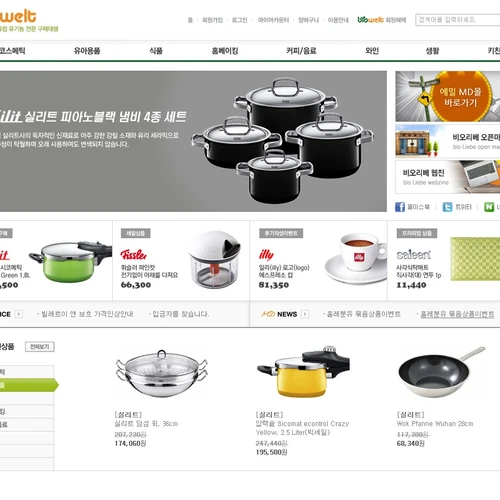Click the saleen brand logo
This screenshot has width=500, height=500.
(414, 255)
